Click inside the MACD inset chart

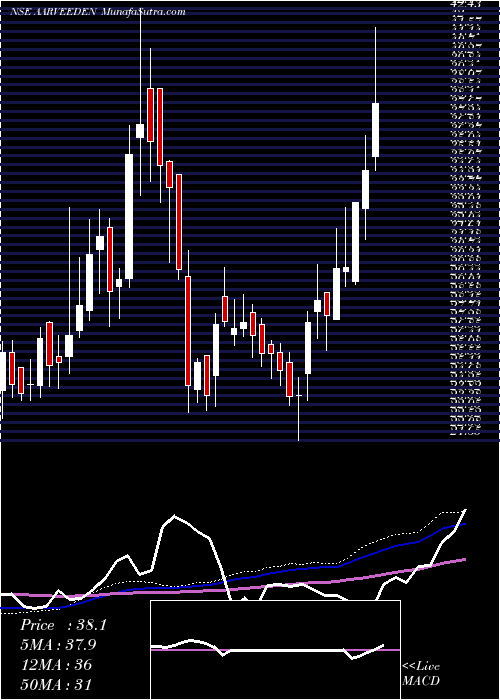[x=275, y=650]
